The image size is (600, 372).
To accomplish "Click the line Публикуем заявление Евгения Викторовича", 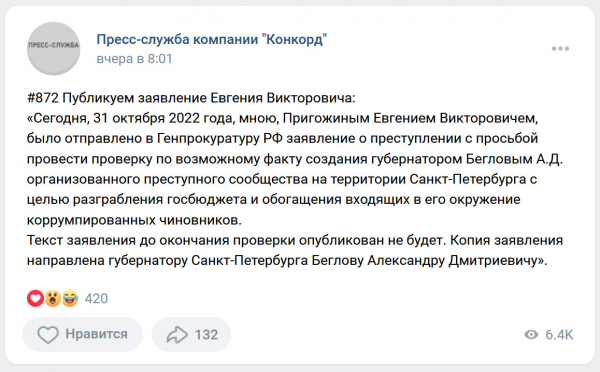I will pos(209,98).
